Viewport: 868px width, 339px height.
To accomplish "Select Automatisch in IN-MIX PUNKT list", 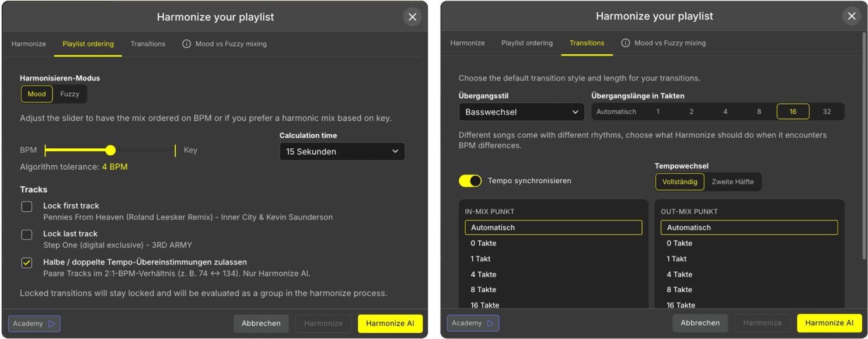I will click(x=553, y=228).
